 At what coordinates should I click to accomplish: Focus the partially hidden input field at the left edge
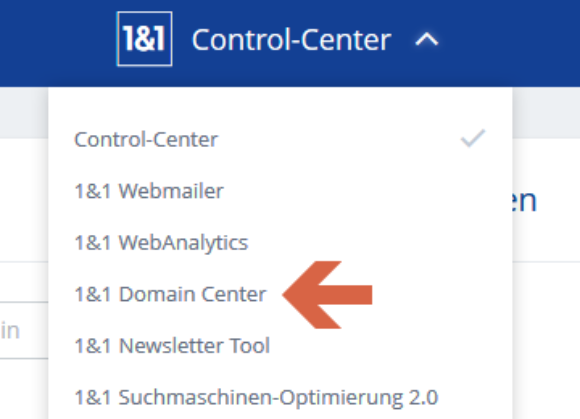pyautogui.click(x=24, y=330)
